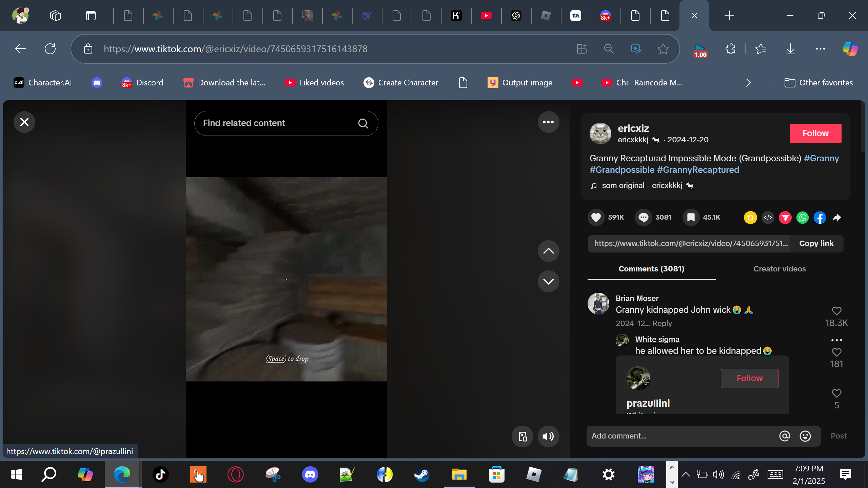Open the embed code icon

click(768, 217)
